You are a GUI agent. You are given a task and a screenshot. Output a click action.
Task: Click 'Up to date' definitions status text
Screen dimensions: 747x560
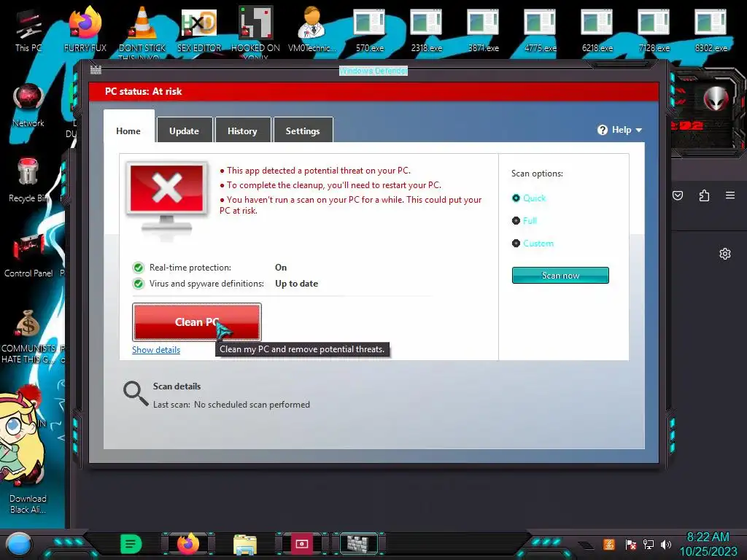(296, 284)
